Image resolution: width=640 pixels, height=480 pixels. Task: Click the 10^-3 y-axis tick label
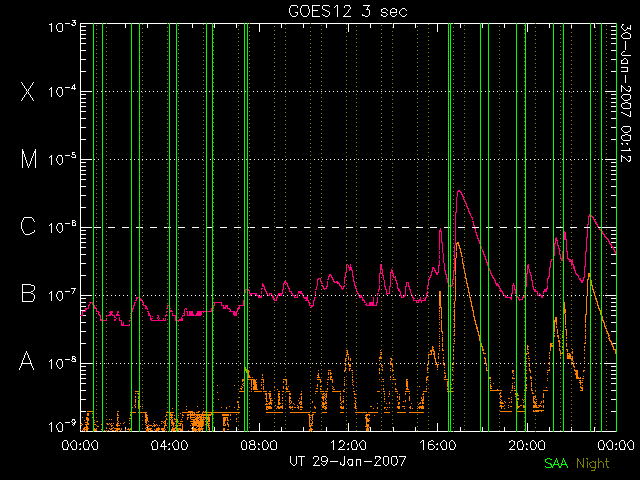coord(62,27)
